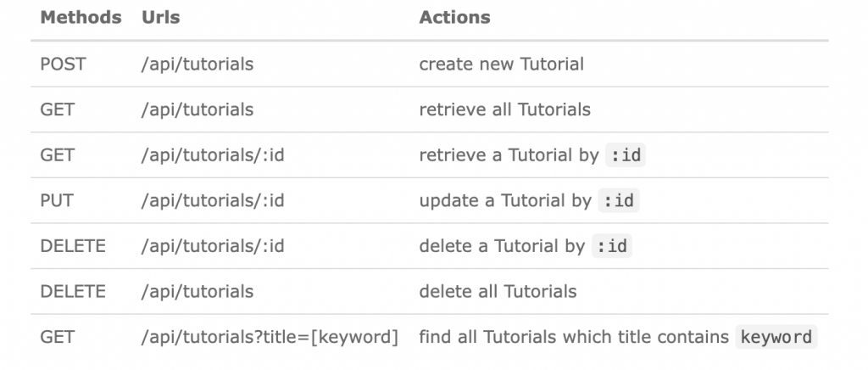
Task: Click the keyword code tag in last row
Action: point(776,337)
